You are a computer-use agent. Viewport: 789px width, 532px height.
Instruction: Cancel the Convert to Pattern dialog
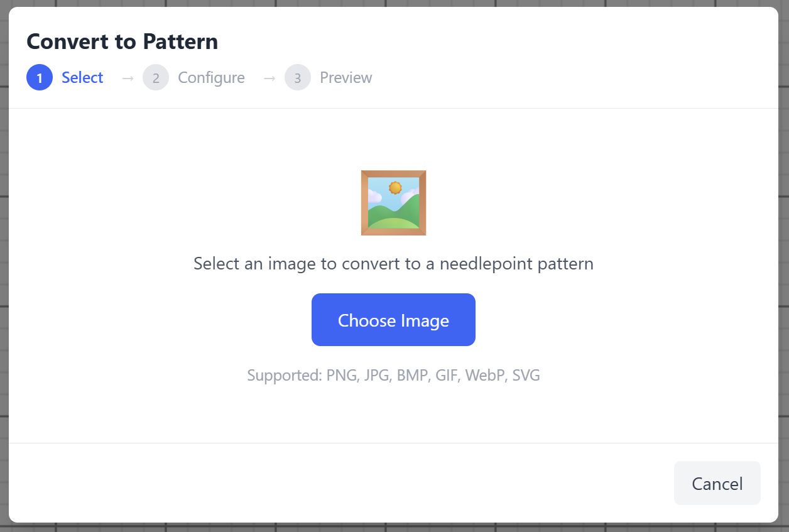coord(717,483)
